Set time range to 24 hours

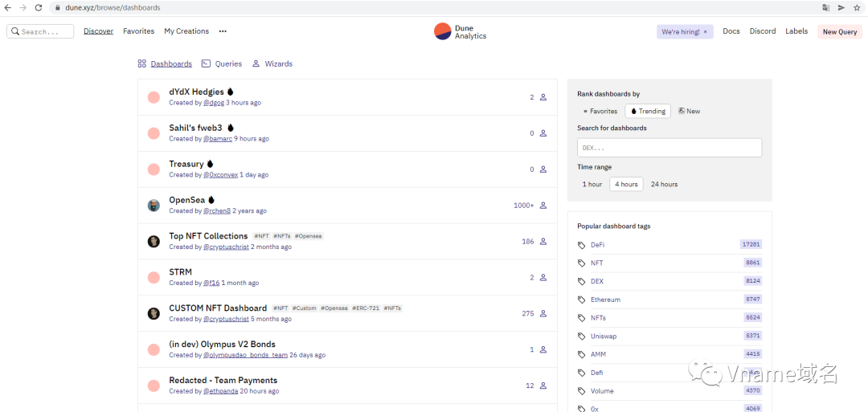pos(664,184)
